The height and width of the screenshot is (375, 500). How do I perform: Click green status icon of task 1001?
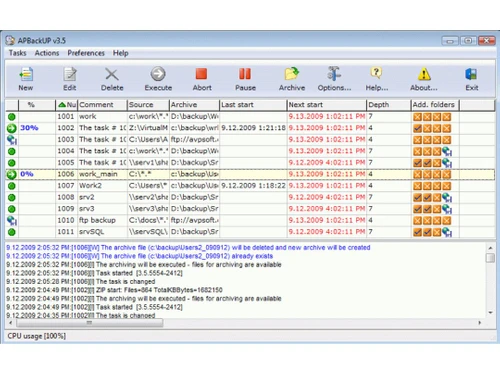(12, 117)
